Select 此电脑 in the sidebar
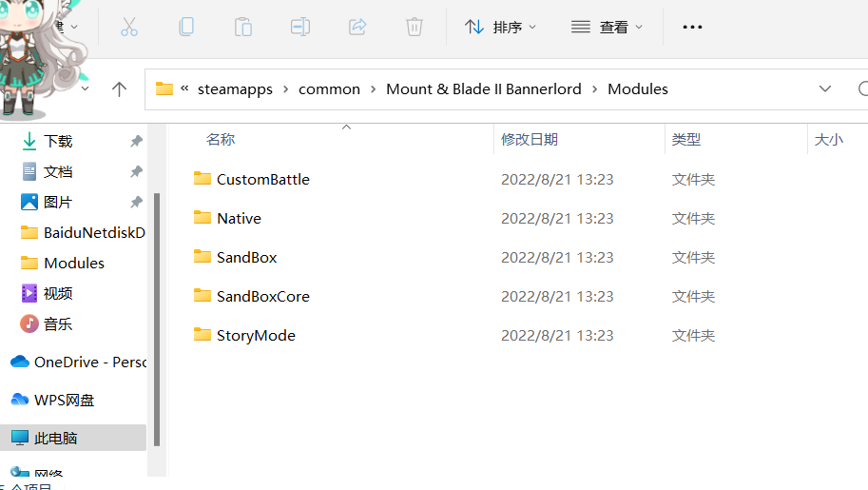Screen dimensions: 868x490 [x=73, y=438]
